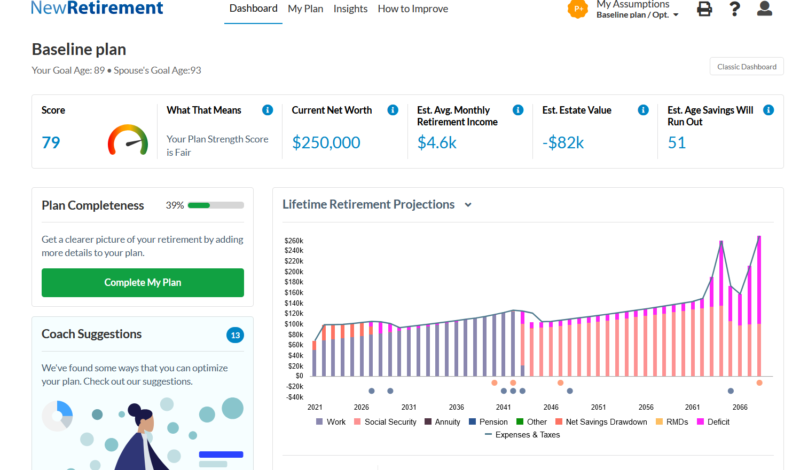The width and height of the screenshot is (800, 470).
Task: Switch to the My Plan tab
Action: [305, 9]
